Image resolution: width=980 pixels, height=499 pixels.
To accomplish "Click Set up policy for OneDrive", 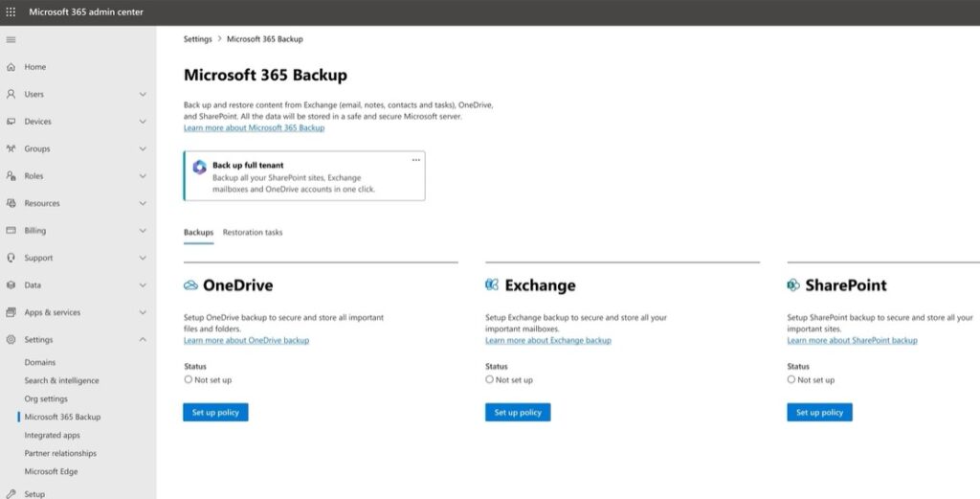I will pyautogui.click(x=215, y=413).
